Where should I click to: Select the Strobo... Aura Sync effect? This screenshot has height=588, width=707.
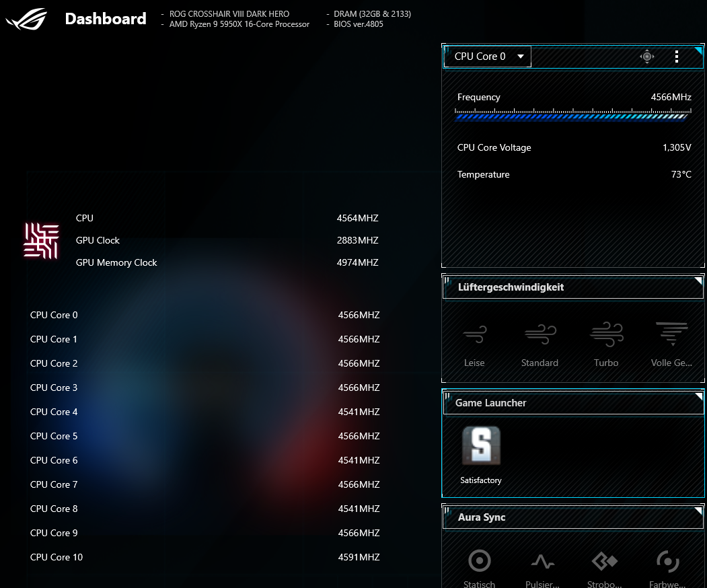pyautogui.click(x=605, y=568)
